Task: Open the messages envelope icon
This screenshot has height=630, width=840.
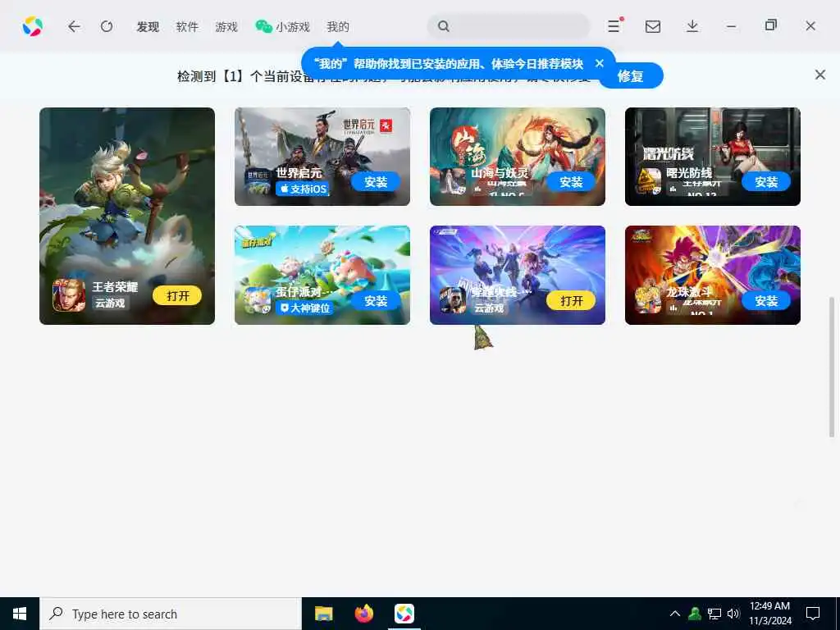Action: (652, 26)
